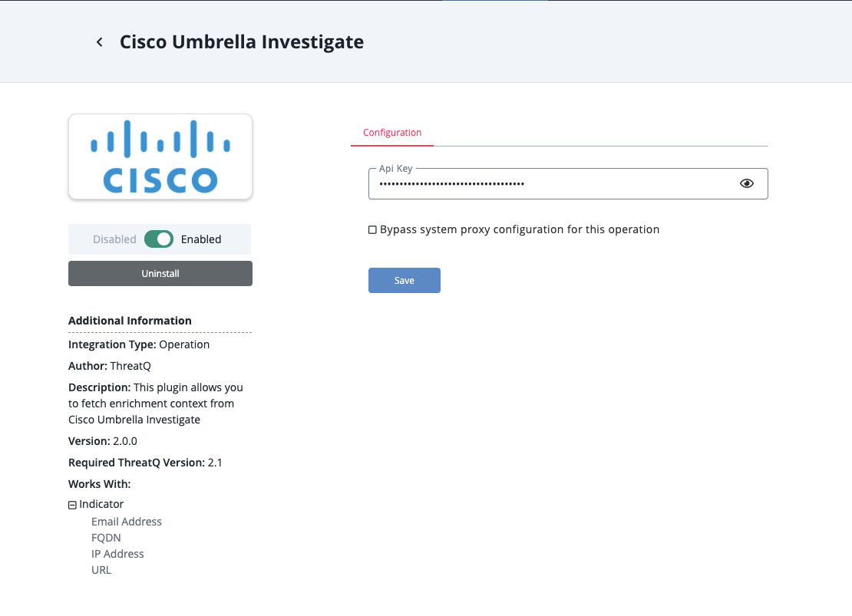This screenshot has width=852, height=616.
Task: Click 'Required ThreatQ Version: 2.1' line
Action: pyautogui.click(x=145, y=463)
